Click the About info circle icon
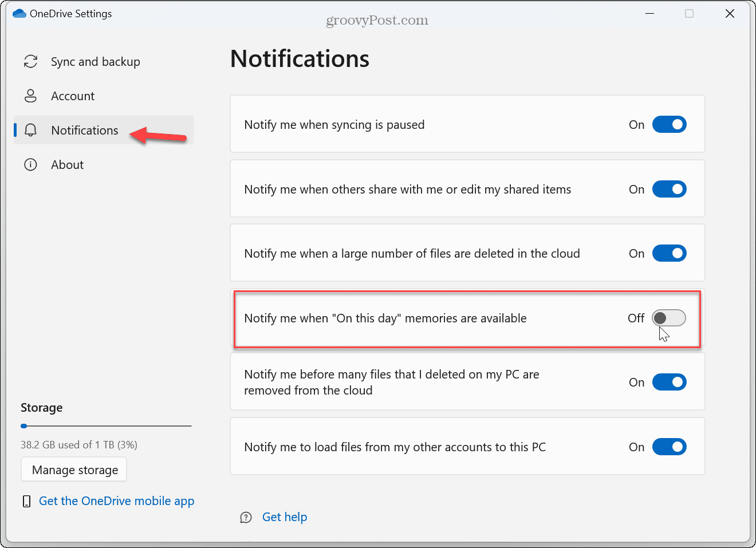Viewport: 756px width, 548px height. click(x=31, y=165)
